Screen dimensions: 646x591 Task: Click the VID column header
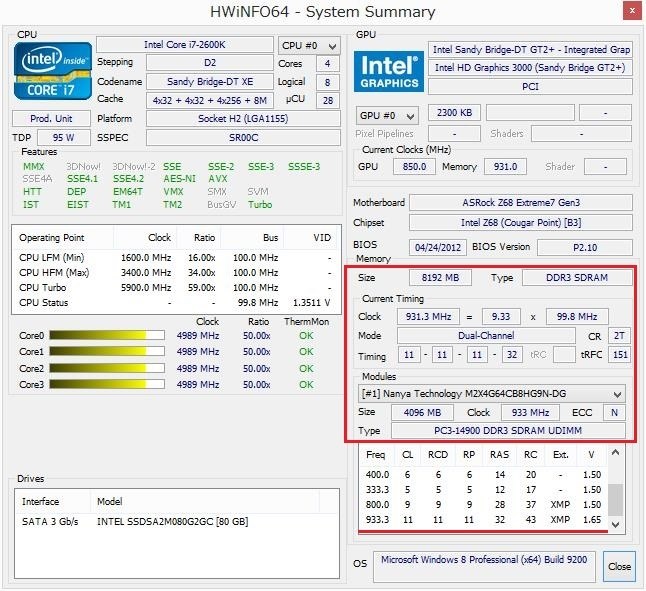[x=311, y=238]
